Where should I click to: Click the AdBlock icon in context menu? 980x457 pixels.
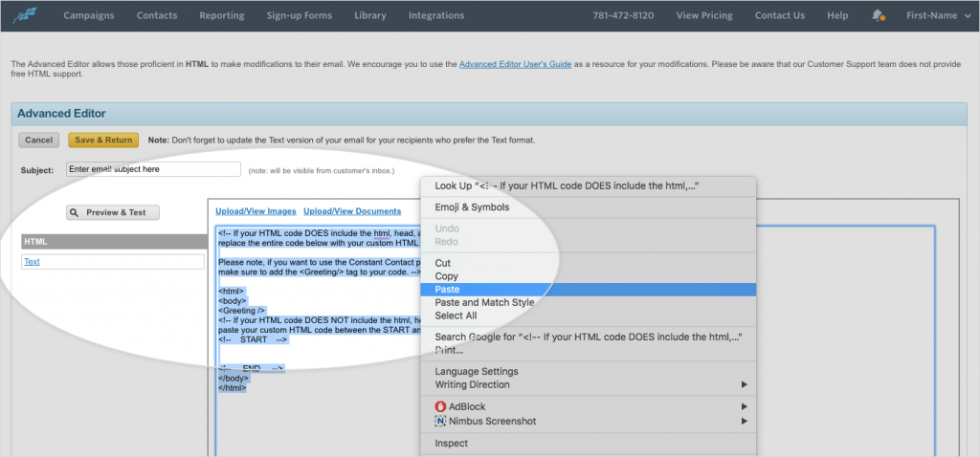coord(440,406)
